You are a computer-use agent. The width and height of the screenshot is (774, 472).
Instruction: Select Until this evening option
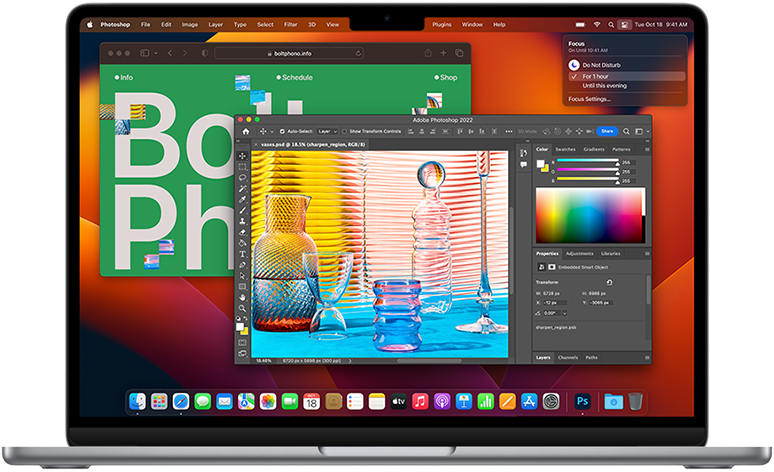coord(605,86)
